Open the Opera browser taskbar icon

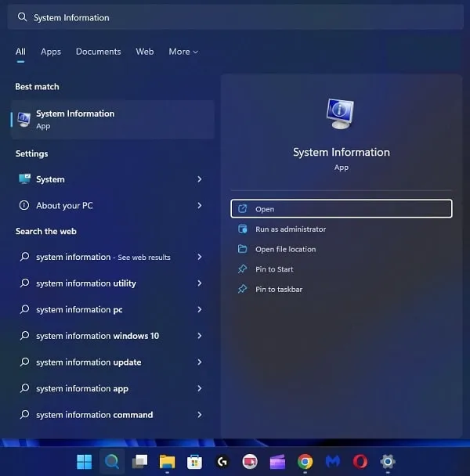pos(360,461)
